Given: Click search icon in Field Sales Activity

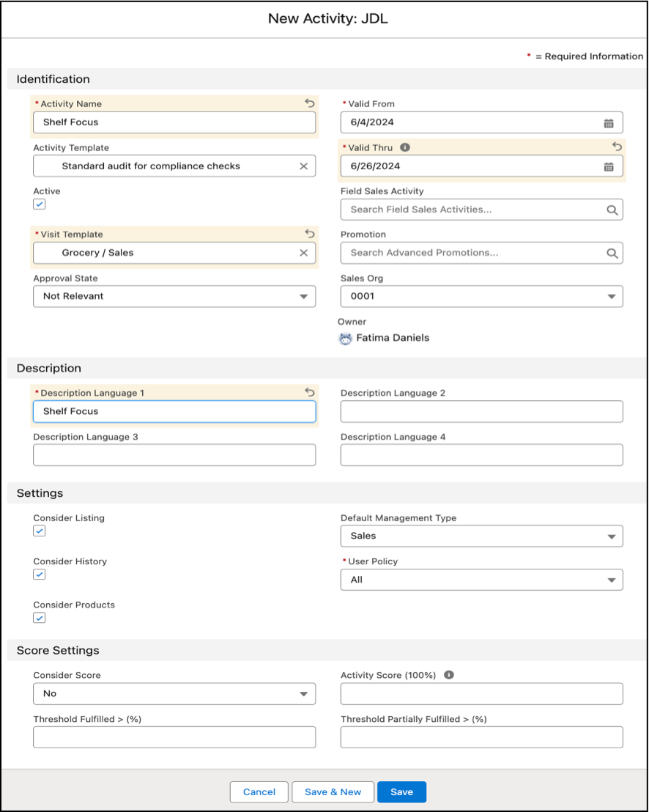Looking at the screenshot, I should [x=612, y=210].
